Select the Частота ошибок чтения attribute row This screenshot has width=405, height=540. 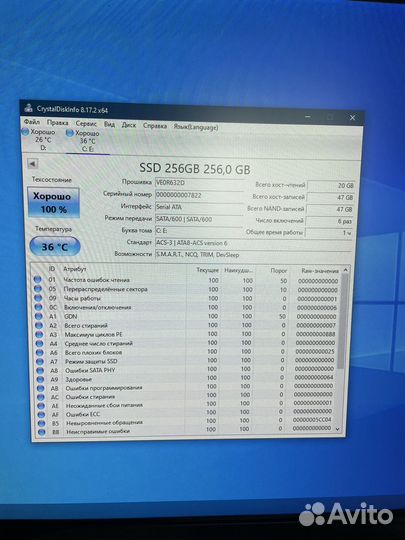tap(186, 280)
